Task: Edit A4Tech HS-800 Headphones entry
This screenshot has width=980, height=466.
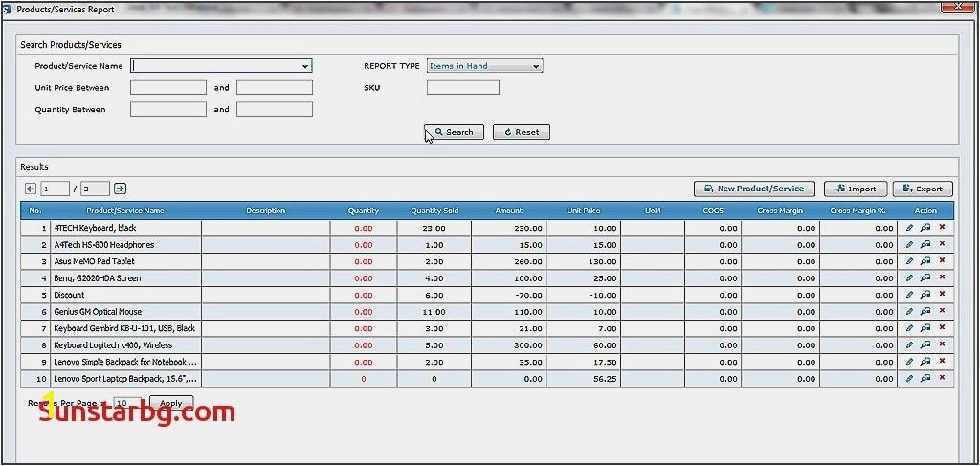Action: coord(909,244)
